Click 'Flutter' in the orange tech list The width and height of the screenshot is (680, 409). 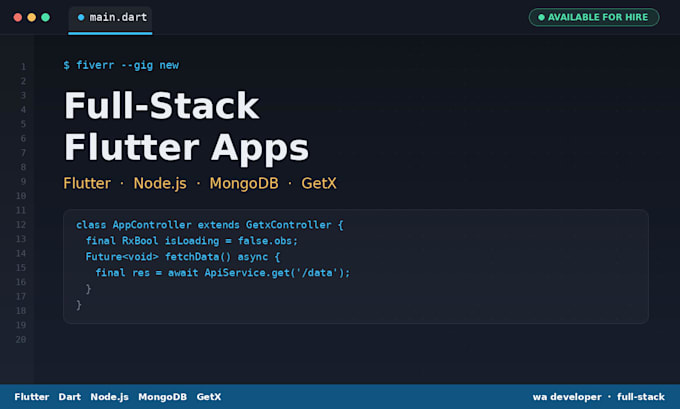click(x=87, y=183)
